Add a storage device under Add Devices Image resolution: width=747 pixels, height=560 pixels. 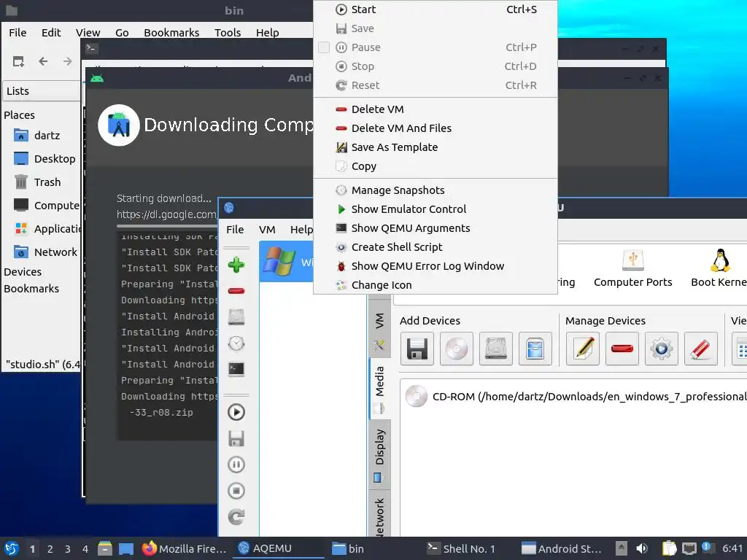535,349
